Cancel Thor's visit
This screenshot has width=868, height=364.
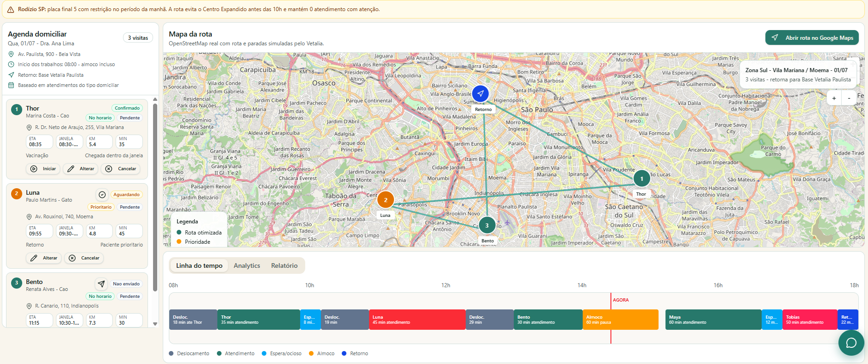[121, 169]
